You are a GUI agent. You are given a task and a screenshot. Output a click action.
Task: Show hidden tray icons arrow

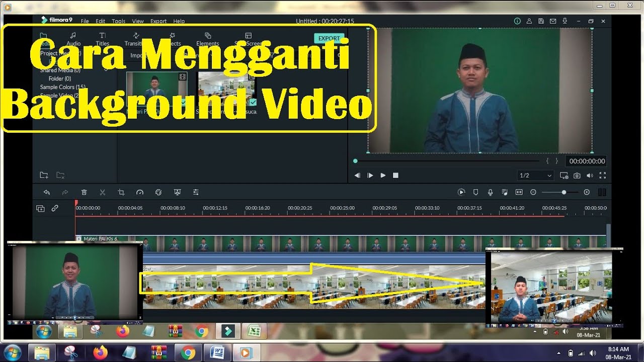pos(559,352)
